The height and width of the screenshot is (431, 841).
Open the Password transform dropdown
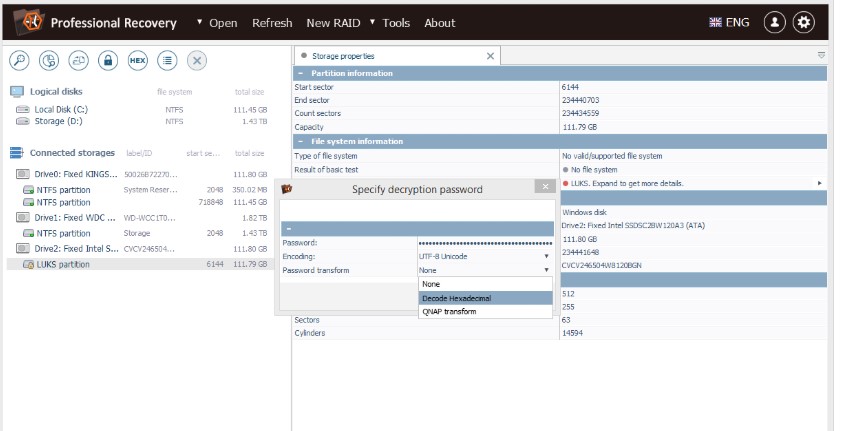[484, 270]
